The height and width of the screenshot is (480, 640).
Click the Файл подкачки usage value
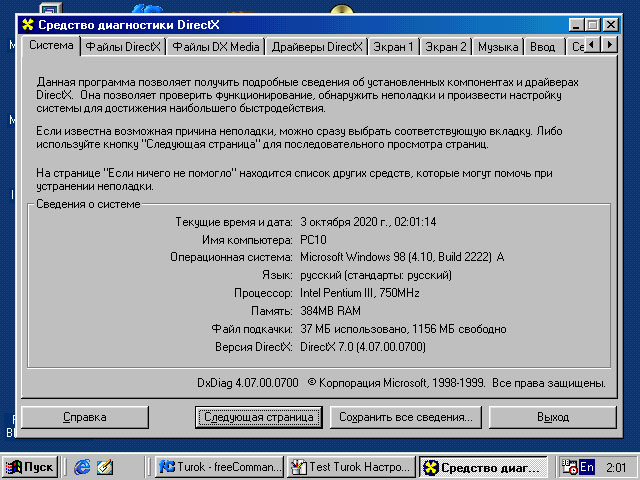pyautogui.click(x=403, y=329)
